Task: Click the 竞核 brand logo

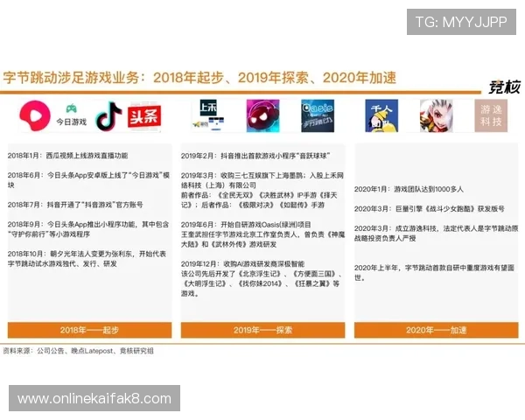Action: pyautogui.click(x=504, y=87)
